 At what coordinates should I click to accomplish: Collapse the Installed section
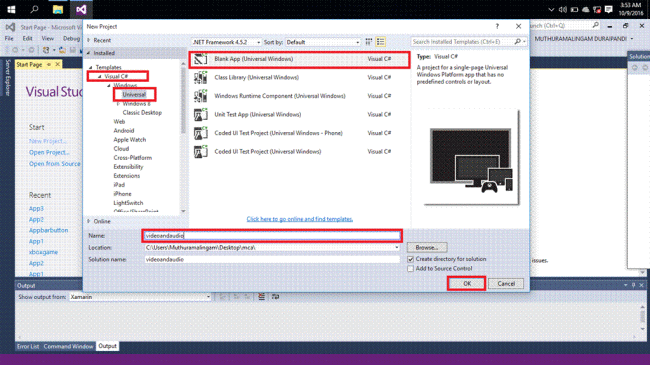pyautogui.click(x=89, y=53)
